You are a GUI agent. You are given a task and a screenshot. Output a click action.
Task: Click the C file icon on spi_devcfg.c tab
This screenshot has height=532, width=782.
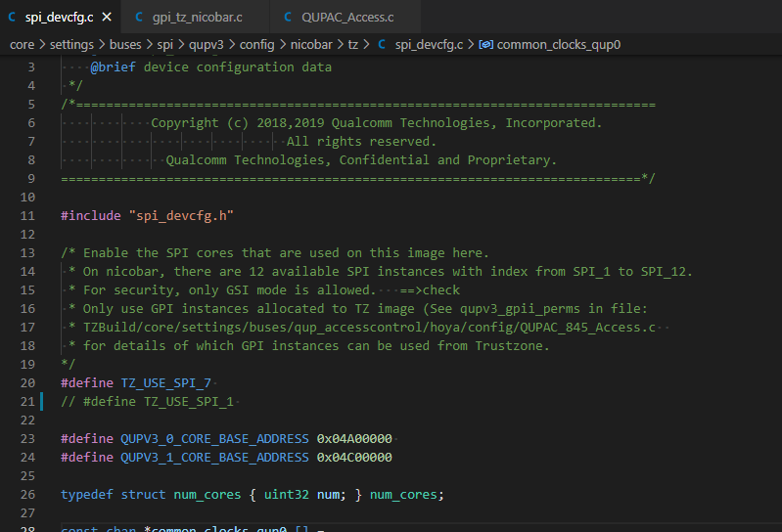pos(11,18)
